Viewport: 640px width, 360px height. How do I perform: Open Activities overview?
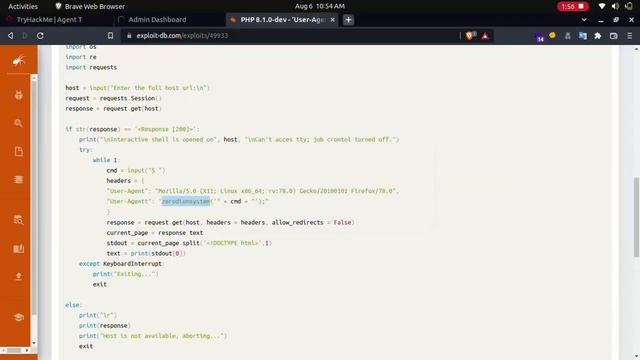[x=23, y=6]
